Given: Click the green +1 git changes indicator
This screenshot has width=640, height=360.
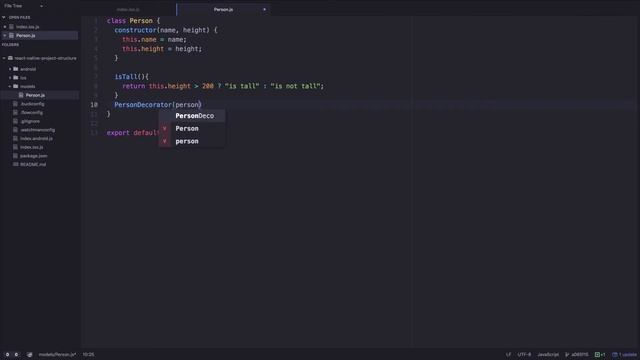Looking at the screenshot, I should 600,355.
